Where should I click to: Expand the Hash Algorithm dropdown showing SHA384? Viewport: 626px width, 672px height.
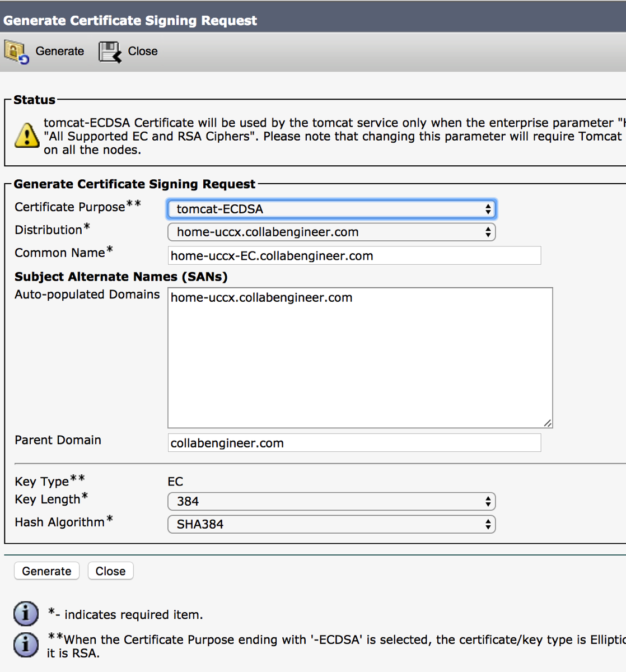tap(331, 525)
